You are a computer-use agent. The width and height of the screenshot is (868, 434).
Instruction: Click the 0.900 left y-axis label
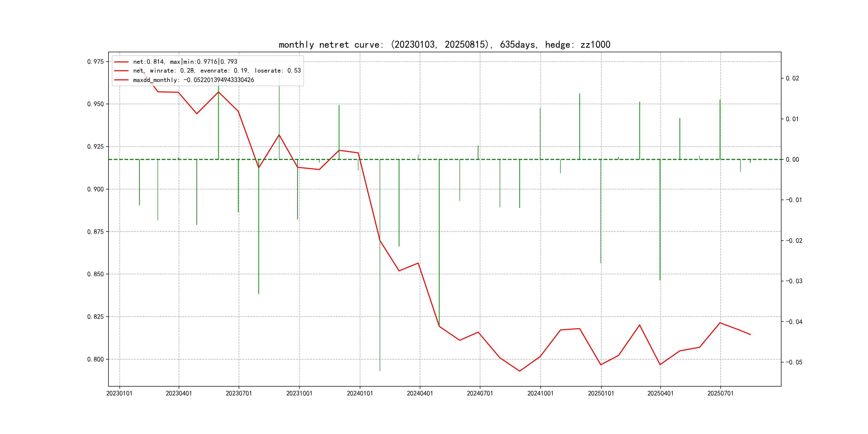click(x=95, y=189)
